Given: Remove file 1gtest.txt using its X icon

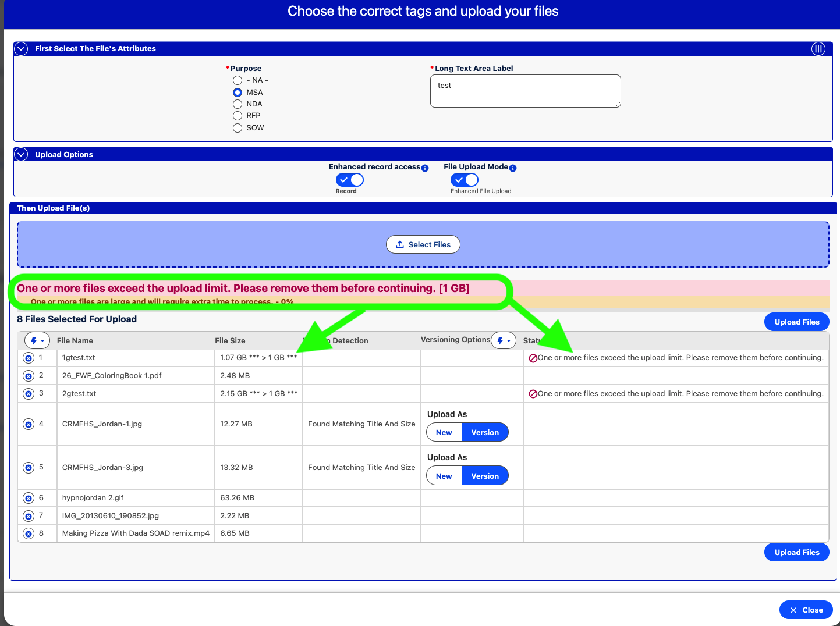Looking at the screenshot, I should tap(29, 358).
